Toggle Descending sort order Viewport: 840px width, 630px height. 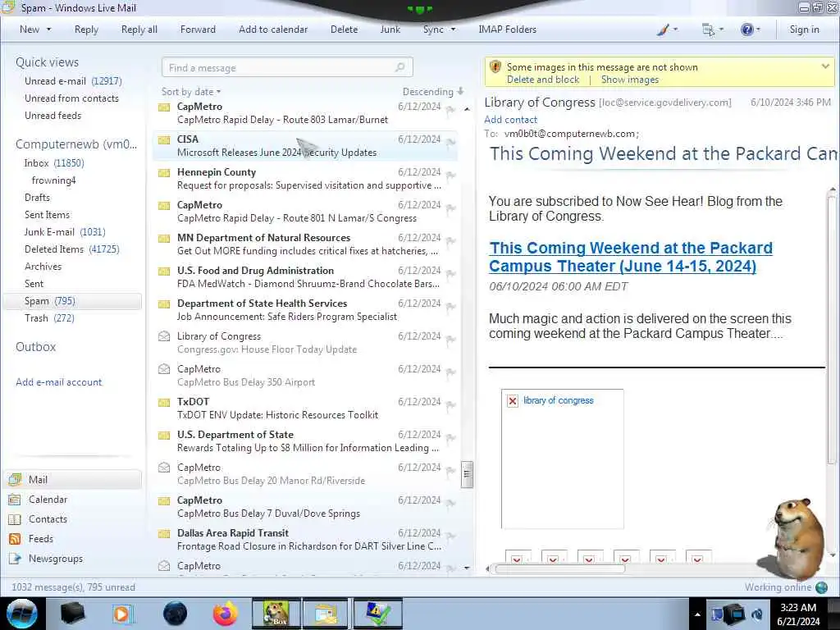pos(433,92)
